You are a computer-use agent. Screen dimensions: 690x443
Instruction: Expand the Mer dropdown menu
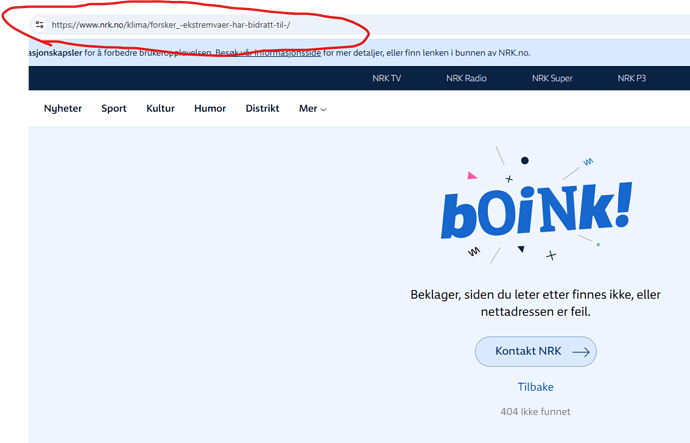312,109
